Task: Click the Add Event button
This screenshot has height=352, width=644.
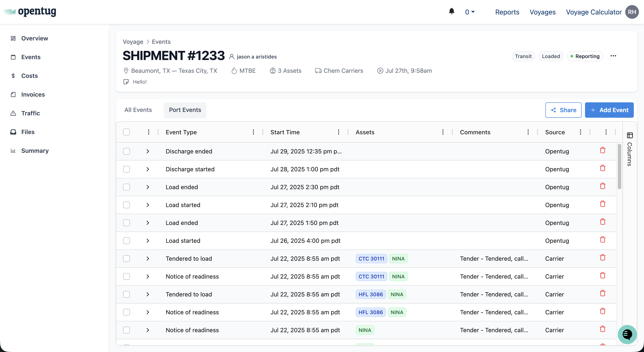Action: pyautogui.click(x=609, y=110)
